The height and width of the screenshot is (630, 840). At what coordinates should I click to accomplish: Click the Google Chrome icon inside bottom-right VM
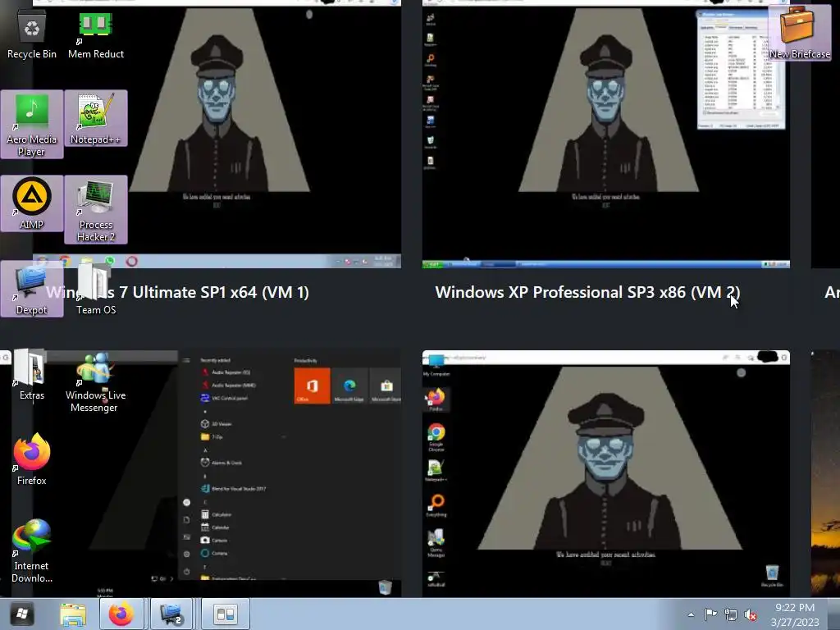[436, 437]
